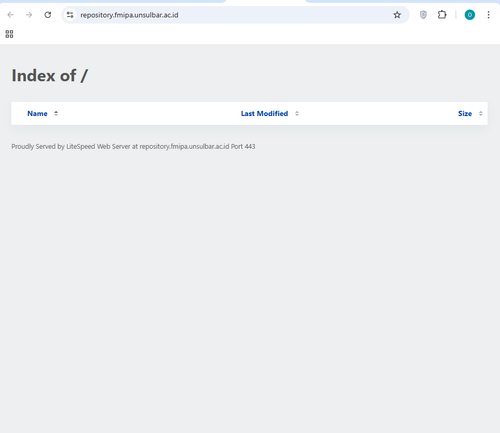Sort the listing by Last Modified

click(x=264, y=114)
